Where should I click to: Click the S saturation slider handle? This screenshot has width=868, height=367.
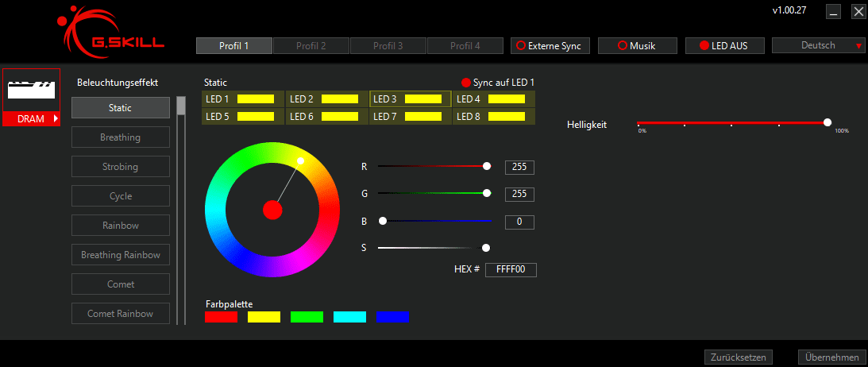[485, 247]
